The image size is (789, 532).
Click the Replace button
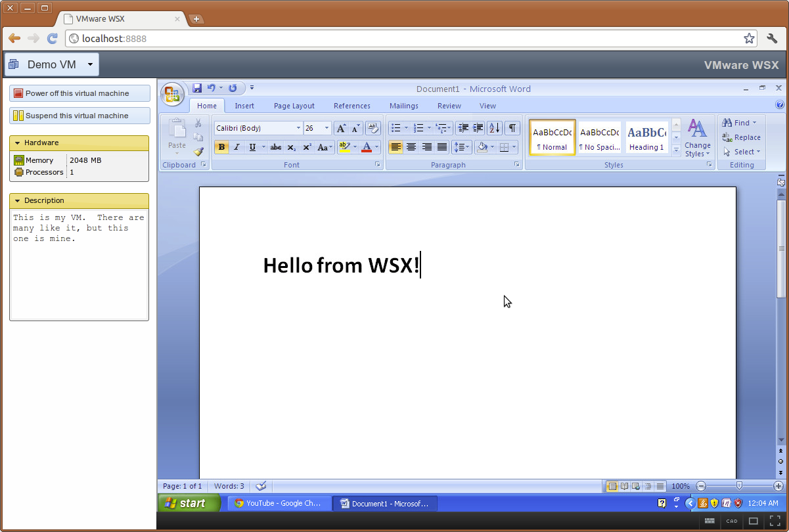(741, 137)
